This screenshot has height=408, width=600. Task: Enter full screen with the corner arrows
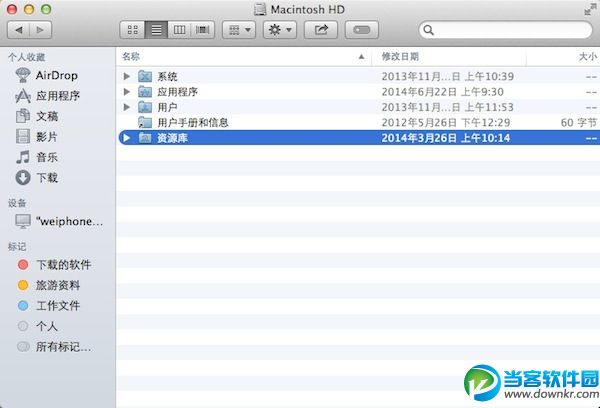[x=590, y=9]
